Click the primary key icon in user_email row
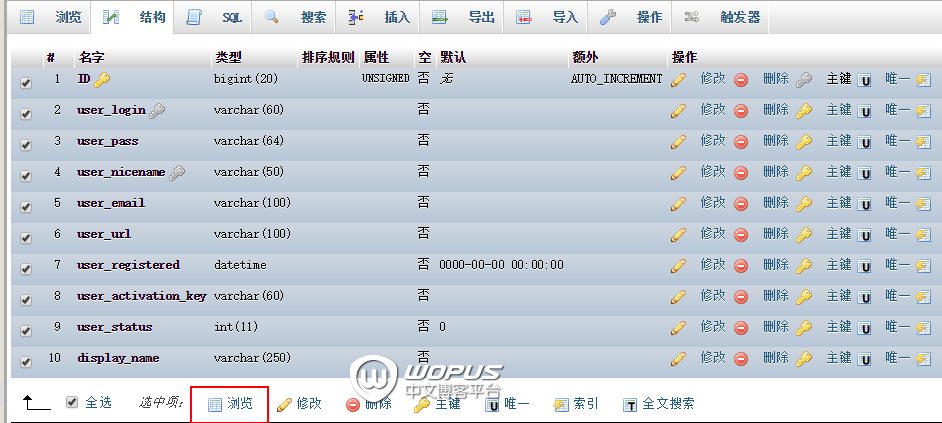This screenshot has width=942, height=423. click(804, 203)
